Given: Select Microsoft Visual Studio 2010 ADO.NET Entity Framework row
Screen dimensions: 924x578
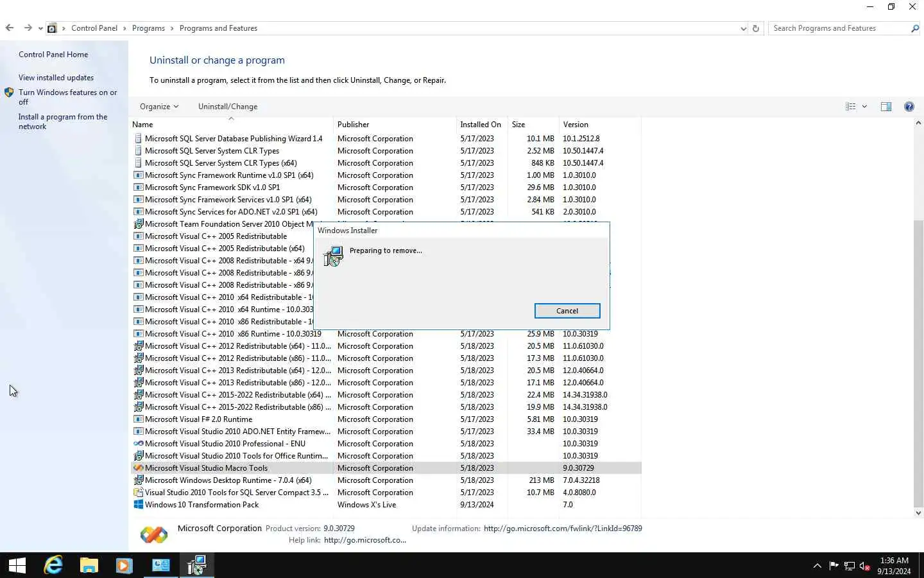Looking at the screenshot, I should pos(386,432).
